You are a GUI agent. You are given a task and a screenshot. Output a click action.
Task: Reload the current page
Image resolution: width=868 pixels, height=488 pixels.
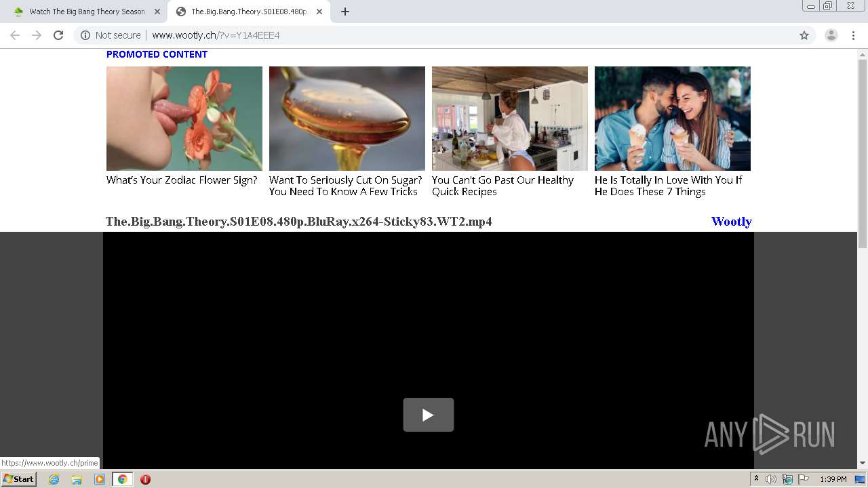pyautogui.click(x=58, y=35)
